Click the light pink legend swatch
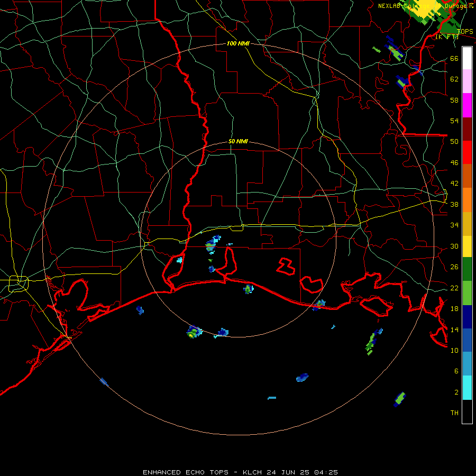Viewport: 476px width, 476px height. [x=467, y=81]
